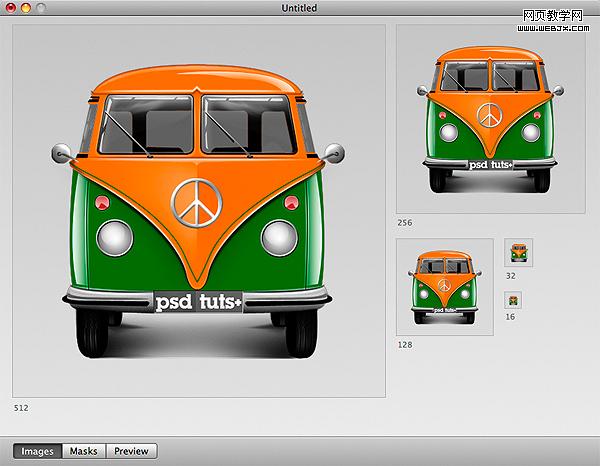Click the gray zoom window button
The width and height of the screenshot is (600, 466).
[x=41, y=7]
